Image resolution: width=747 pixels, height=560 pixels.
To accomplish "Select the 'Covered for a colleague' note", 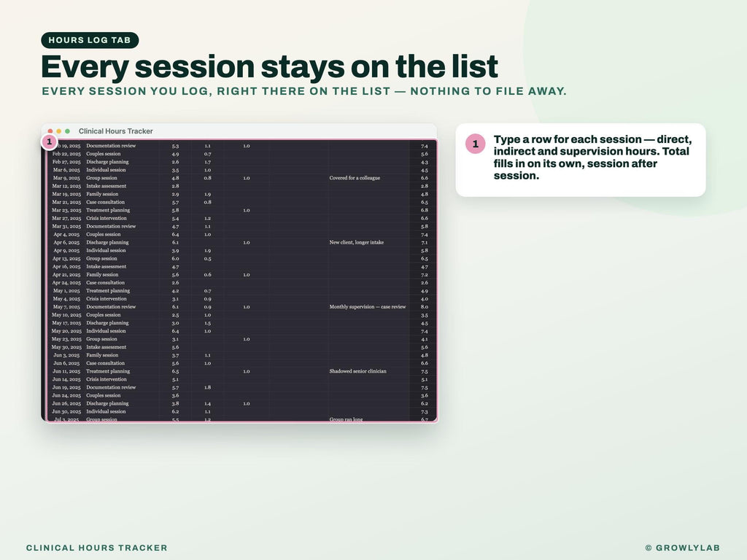I will click(355, 178).
